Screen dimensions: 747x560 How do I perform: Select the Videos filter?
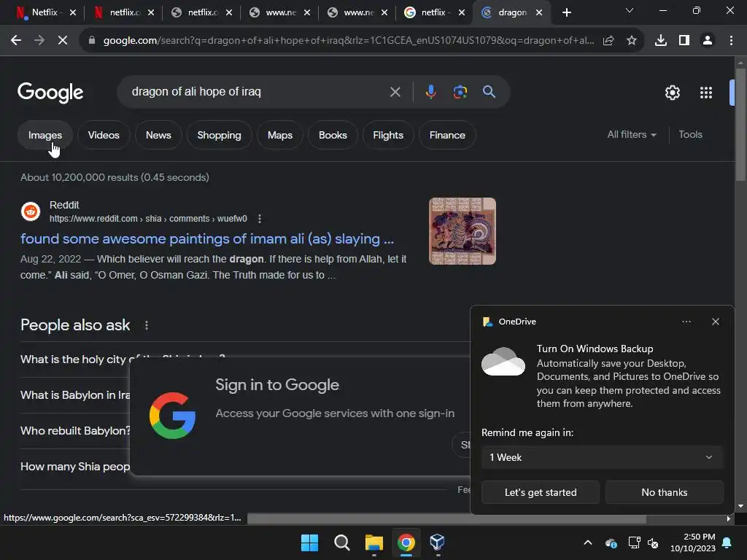coord(104,135)
